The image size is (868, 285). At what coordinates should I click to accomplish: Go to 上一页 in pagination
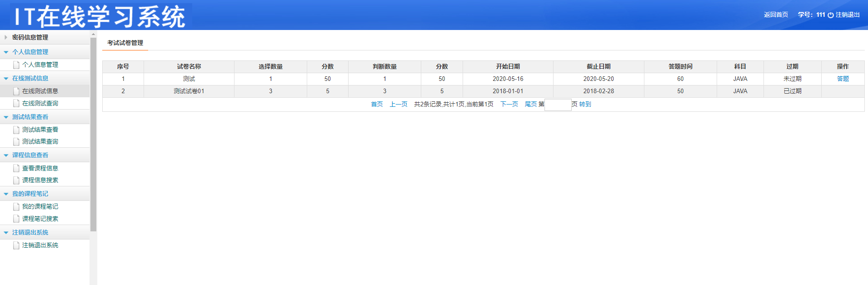[398, 104]
